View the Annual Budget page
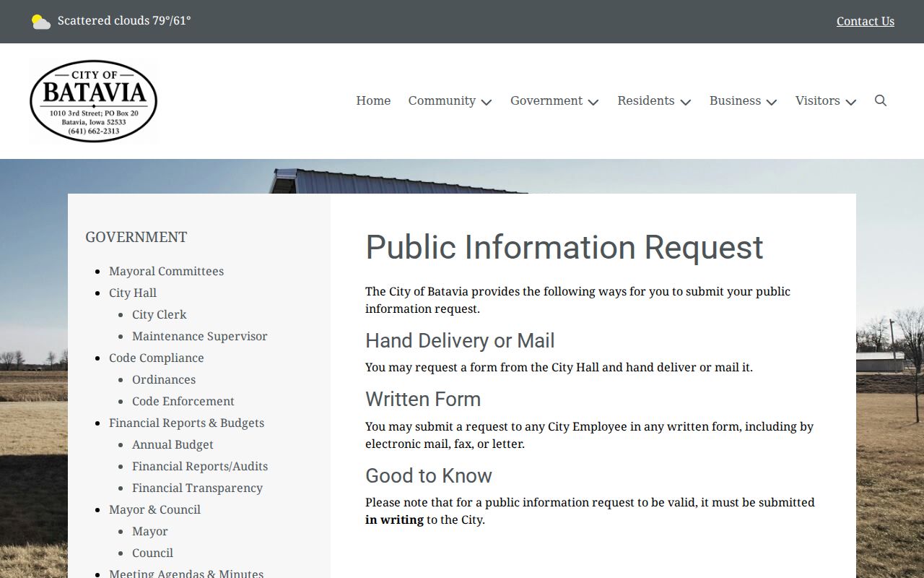924x578 pixels. point(173,444)
